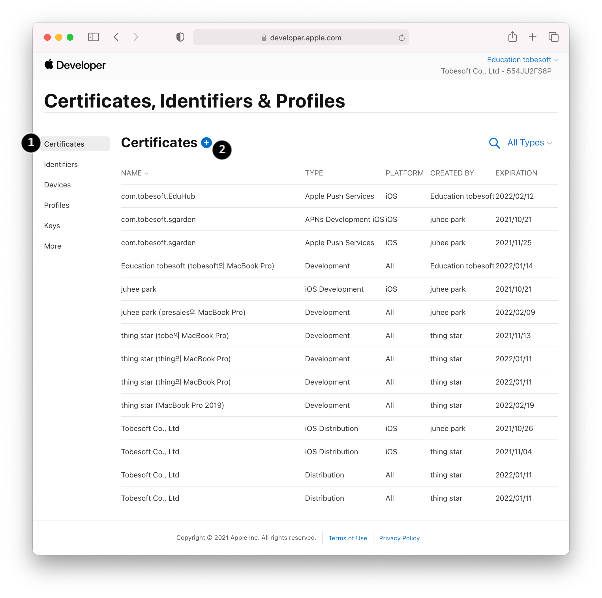The image size is (602, 598).
Task: Reload the page with the refresh icon
Action: coord(402,38)
